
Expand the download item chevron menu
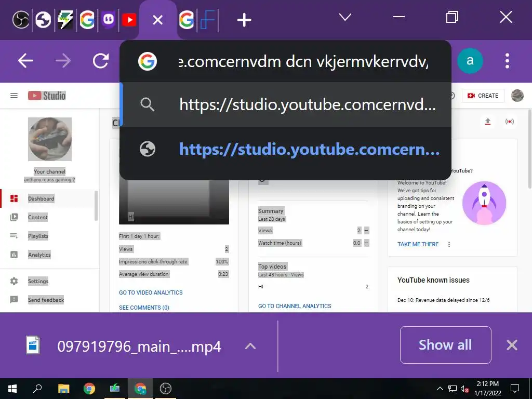[x=250, y=346]
